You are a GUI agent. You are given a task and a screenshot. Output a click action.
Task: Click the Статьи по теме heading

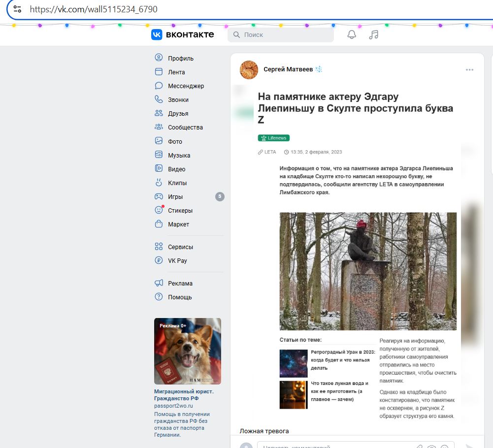[300, 340]
